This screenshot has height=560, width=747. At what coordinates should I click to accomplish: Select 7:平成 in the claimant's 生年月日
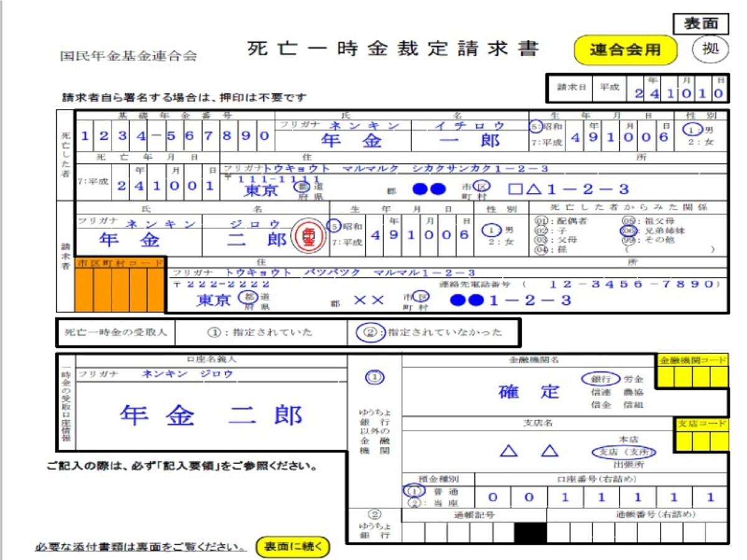click(348, 241)
